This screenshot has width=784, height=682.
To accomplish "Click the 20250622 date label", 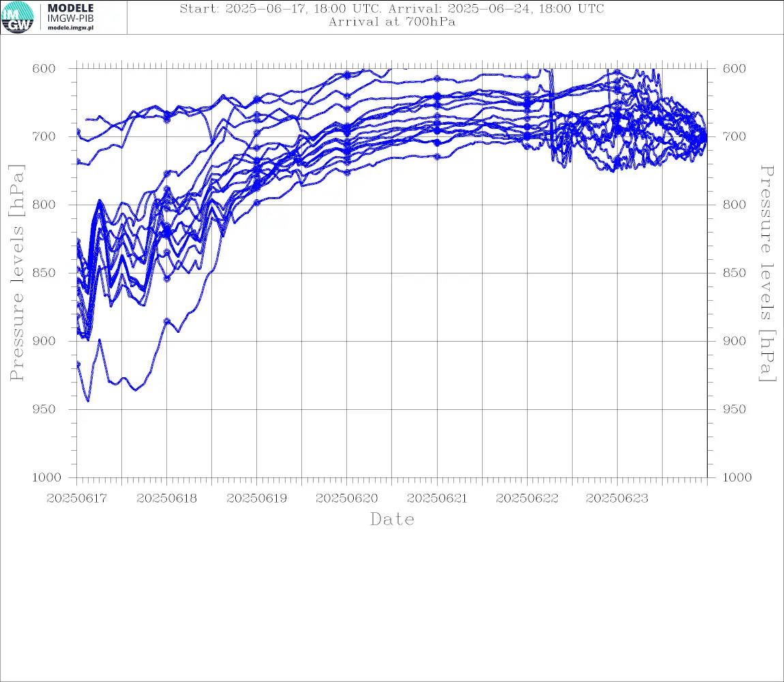I will coord(527,499).
